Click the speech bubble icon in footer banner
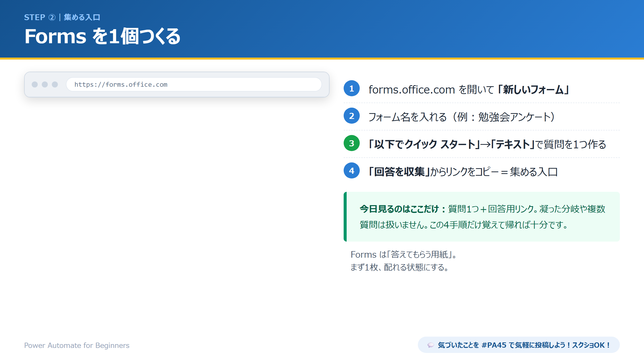This screenshot has width=644, height=362. 430,345
